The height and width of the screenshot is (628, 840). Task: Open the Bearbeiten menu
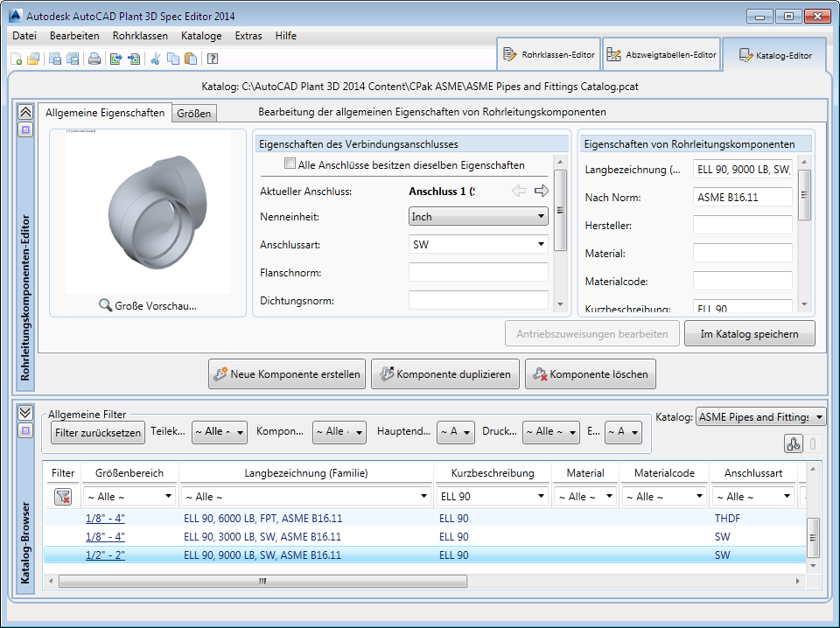[74, 36]
